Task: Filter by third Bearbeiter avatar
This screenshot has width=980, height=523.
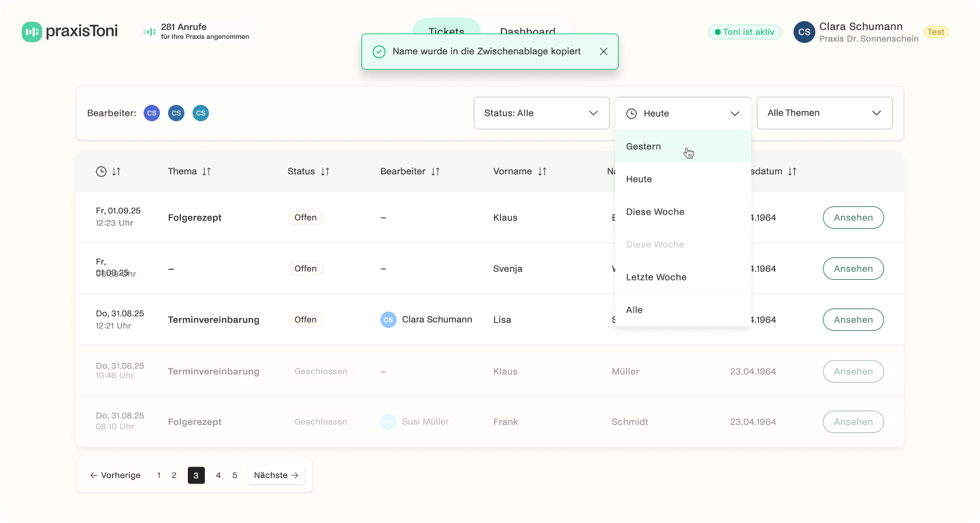Action: [200, 113]
